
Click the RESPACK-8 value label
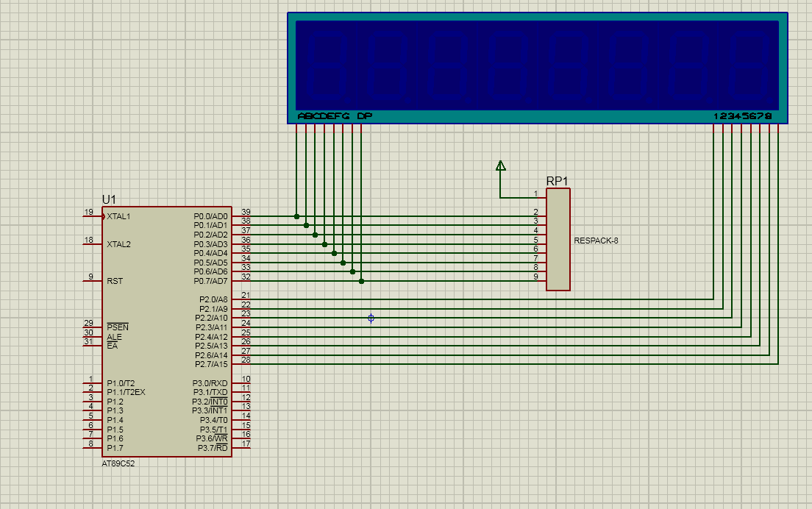[596, 241]
